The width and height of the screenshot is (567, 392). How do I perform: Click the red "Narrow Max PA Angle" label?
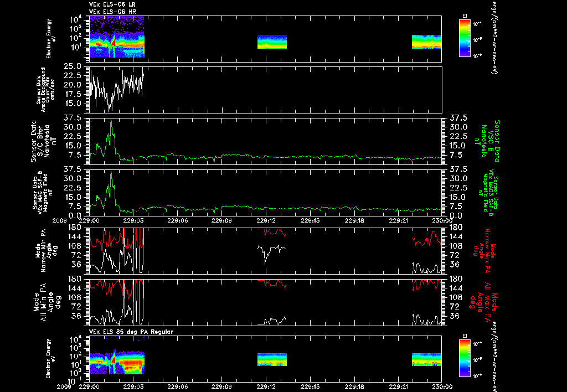pyautogui.click(x=484, y=250)
